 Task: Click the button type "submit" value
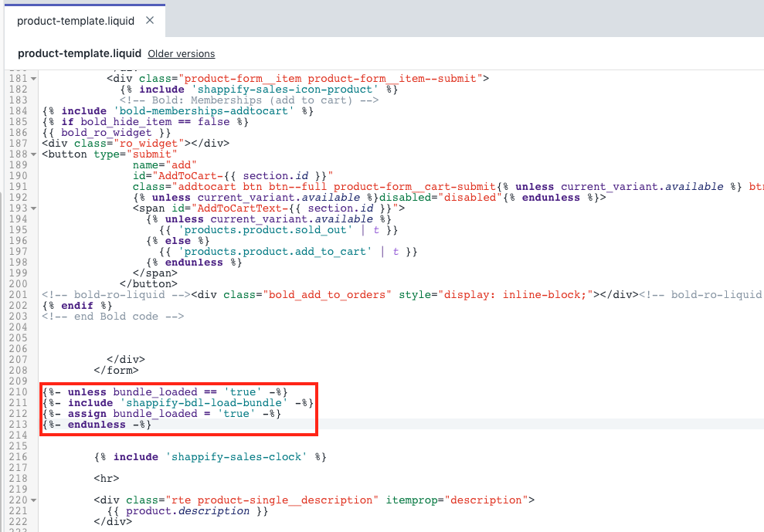(151, 154)
